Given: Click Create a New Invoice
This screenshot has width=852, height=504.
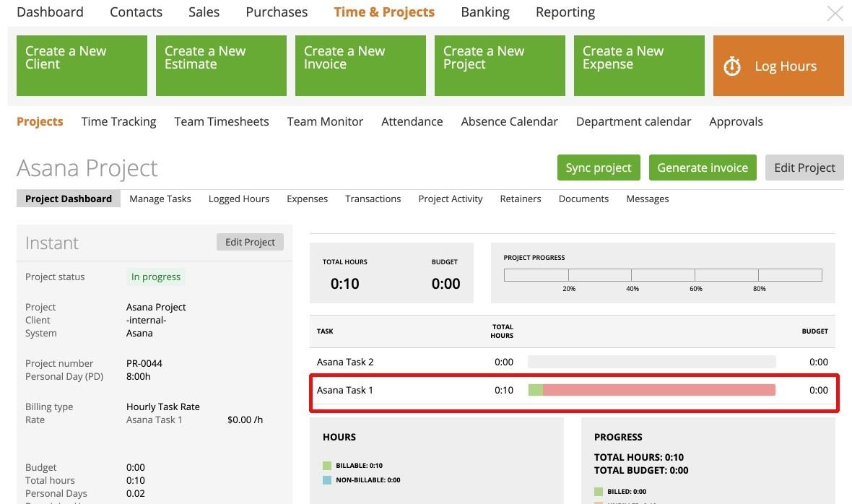Looking at the screenshot, I should click(x=360, y=66).
